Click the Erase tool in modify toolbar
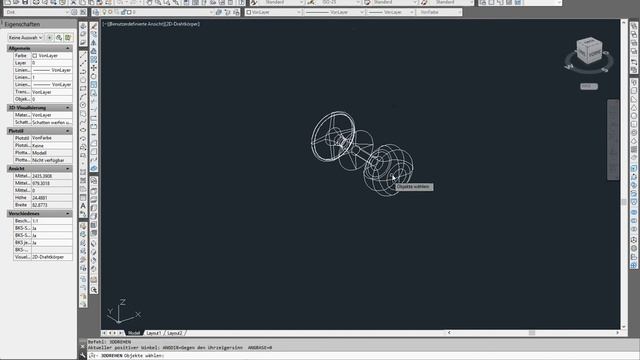The height and width of the screenshot is (360, 640). coord(93,26)
